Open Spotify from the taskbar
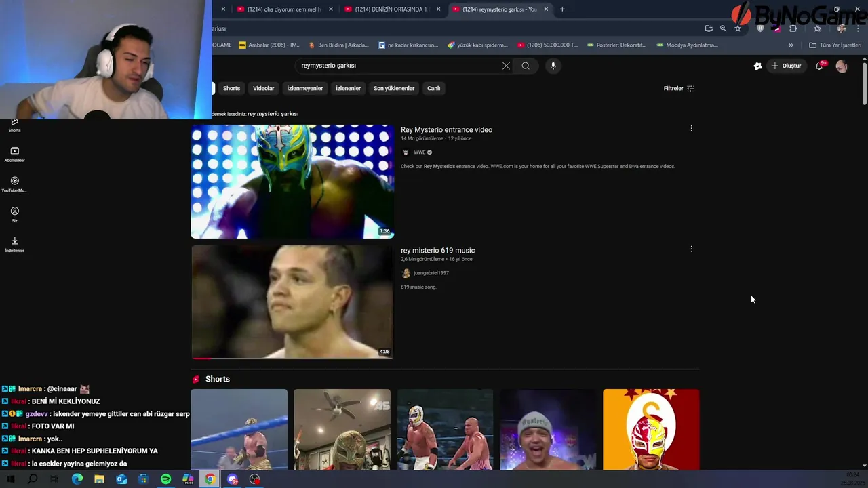868x488 pixels. click(165, 479)
